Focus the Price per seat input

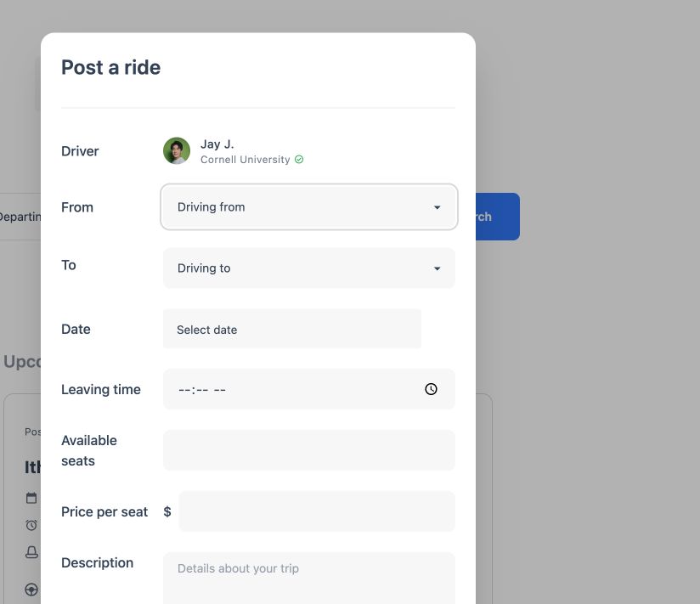point(317,511)
